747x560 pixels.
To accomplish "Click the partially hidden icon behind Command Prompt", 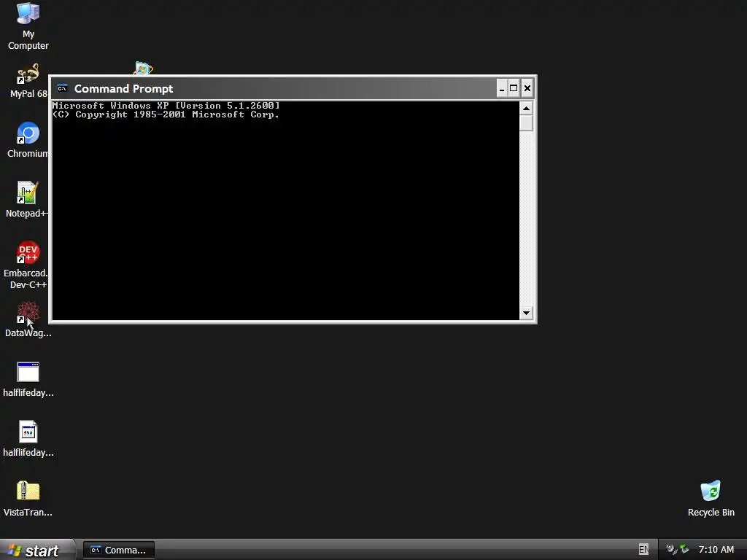I will (x=144, y=68).
